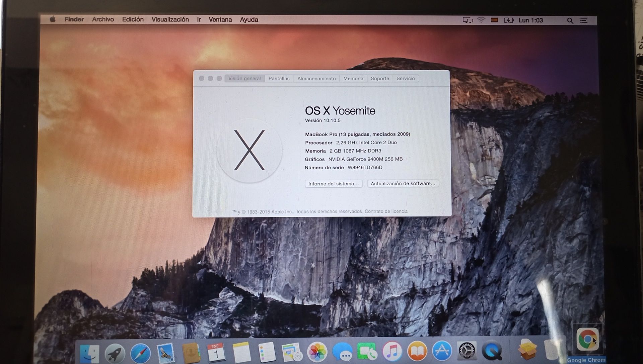Open Launchpad rocket icon in Dock
This screenshot has width=643, height=364.
(115, 353)
